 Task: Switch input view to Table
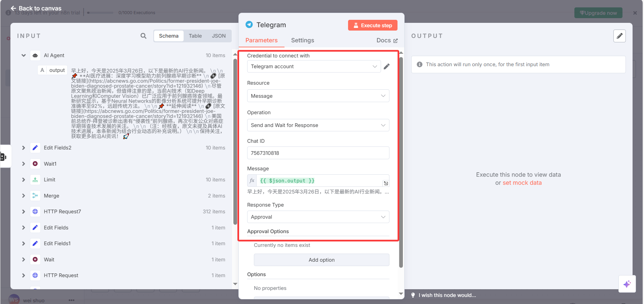pyautogui.click(x=195, y=36)
